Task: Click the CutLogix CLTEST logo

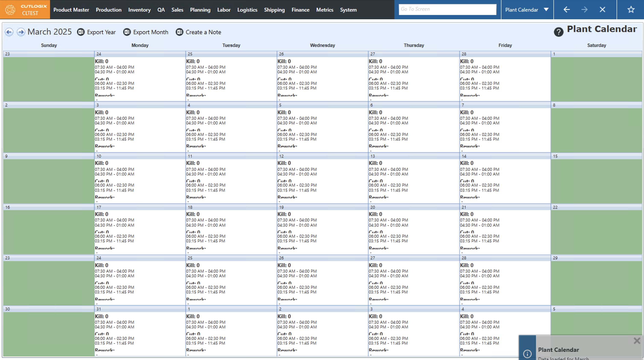Action: [25, 10]
